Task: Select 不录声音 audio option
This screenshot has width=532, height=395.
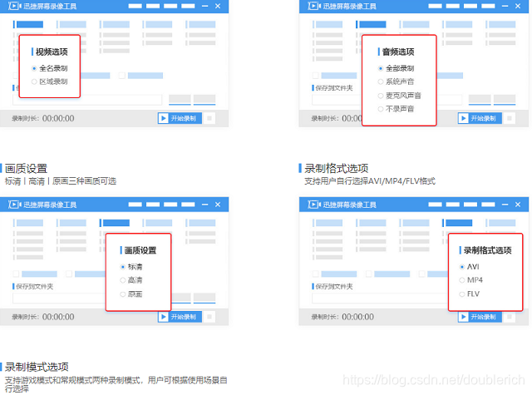Action: pos(381,109)
